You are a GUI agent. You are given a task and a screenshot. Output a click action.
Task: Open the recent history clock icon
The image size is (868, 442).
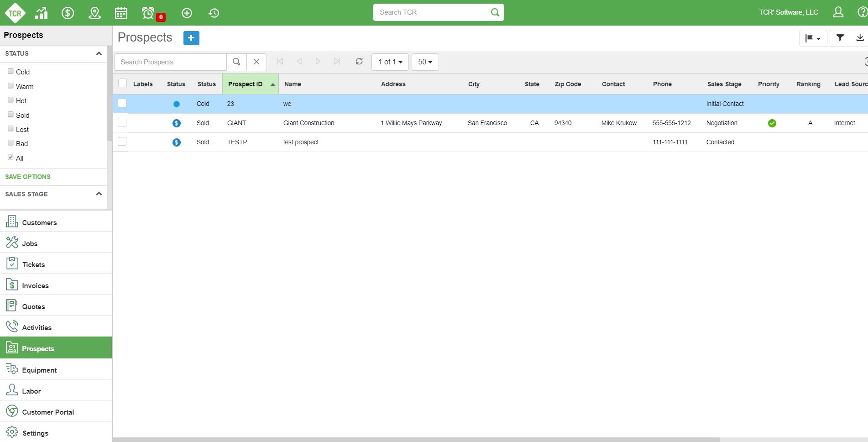tap(214, 13)
